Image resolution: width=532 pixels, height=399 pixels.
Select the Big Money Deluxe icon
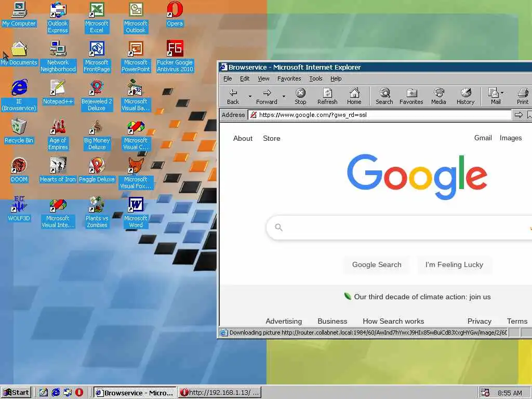pos(97,135)
